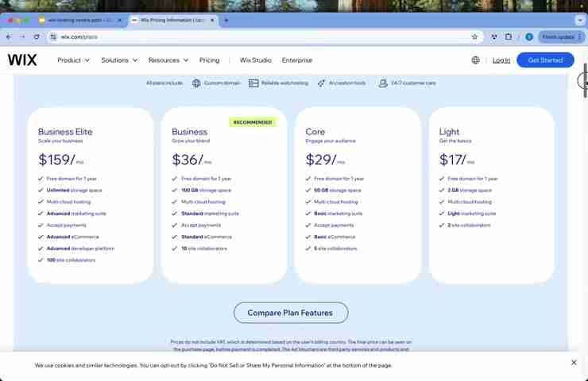Click the wix.com/plans address bar
Viewport: 588px width, 381px height.
pyautogui.click(x=262, y=37)
